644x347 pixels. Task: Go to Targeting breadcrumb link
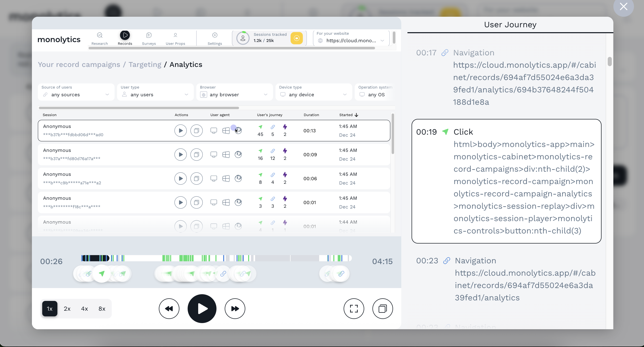click(x=145, y=64)
